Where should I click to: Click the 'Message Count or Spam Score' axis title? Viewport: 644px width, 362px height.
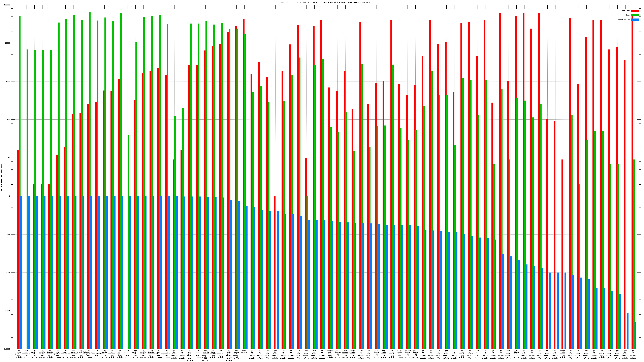click(1, 177)
